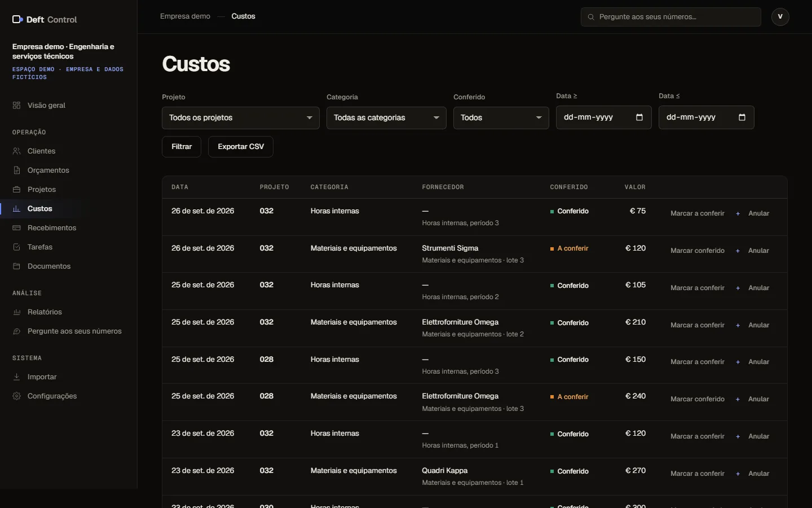The width and height of the screenshot is (812, 508).
Task: Click the Filtrar button
Action: click(182, 147)
